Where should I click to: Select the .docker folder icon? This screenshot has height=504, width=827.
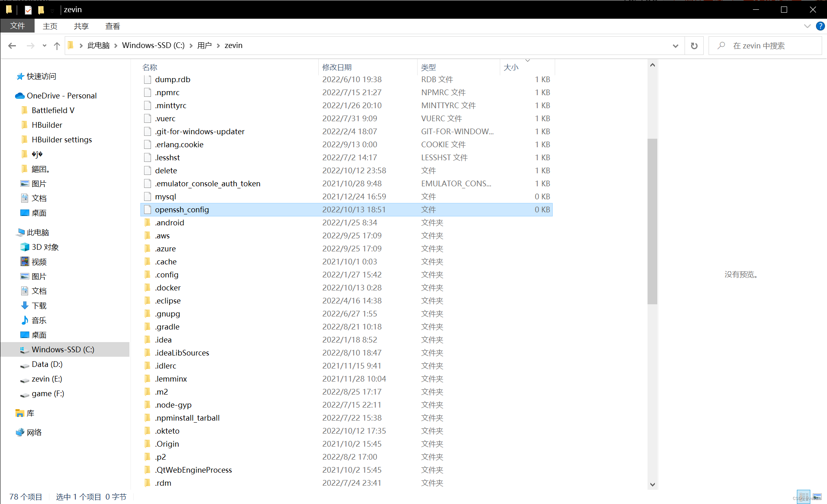coord(147,288)
